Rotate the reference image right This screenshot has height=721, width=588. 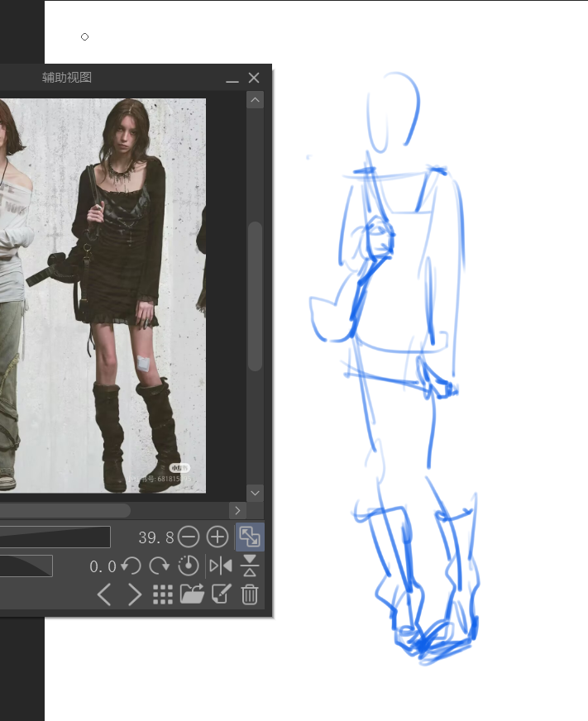click(159, 566)
